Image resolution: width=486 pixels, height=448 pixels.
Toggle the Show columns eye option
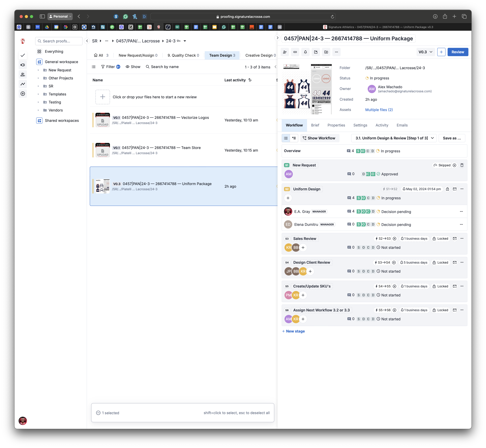point(133,67)
